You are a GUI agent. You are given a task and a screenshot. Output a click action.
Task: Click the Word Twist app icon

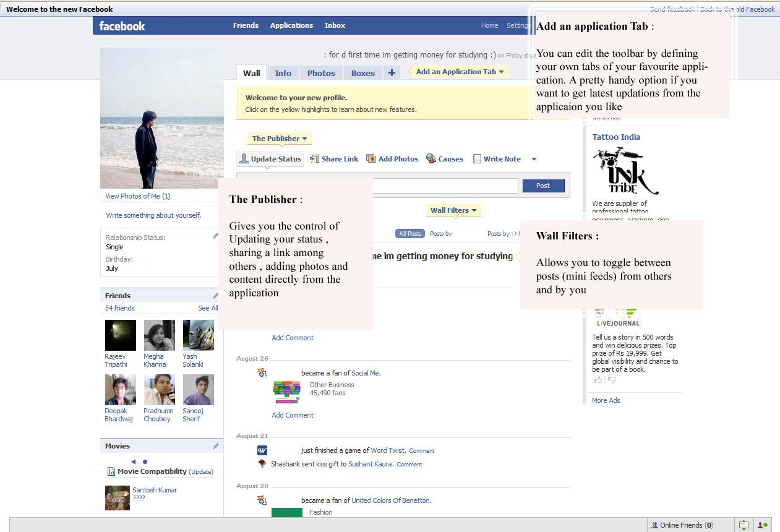tap(262, 450)
